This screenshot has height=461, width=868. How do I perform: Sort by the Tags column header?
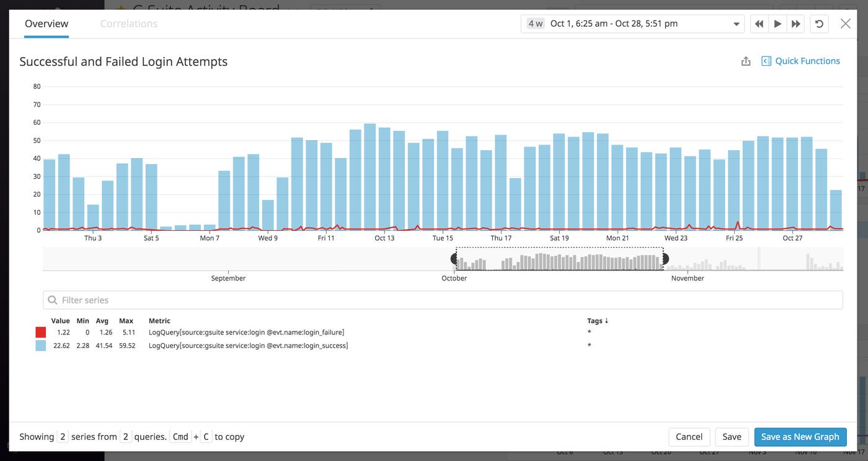click(x=598, y=321)
